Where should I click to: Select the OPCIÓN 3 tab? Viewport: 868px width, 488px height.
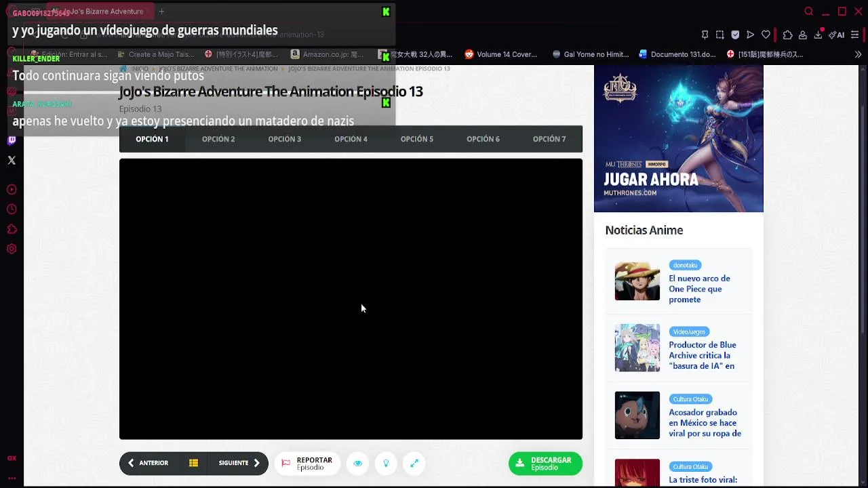tap(284, 139)
